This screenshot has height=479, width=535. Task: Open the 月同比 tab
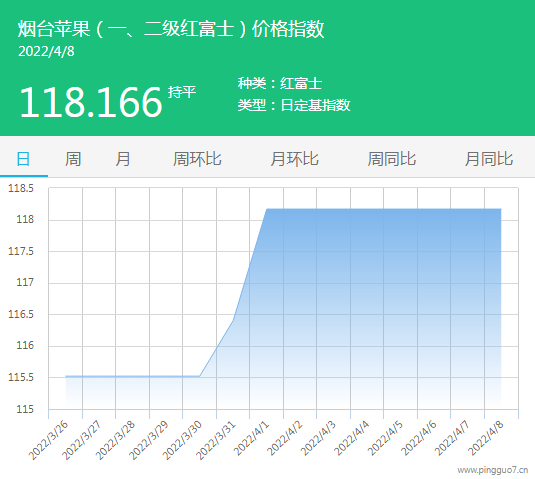click(489, 159)
